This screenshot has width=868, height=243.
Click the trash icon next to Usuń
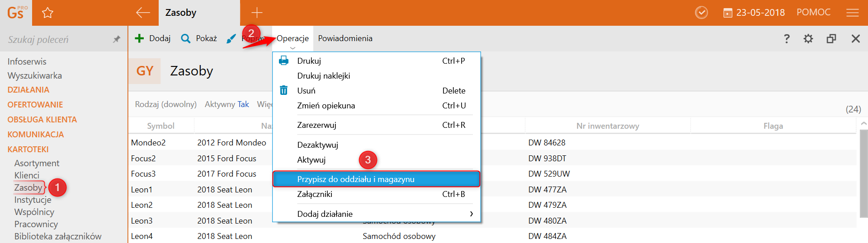[284, 90]
